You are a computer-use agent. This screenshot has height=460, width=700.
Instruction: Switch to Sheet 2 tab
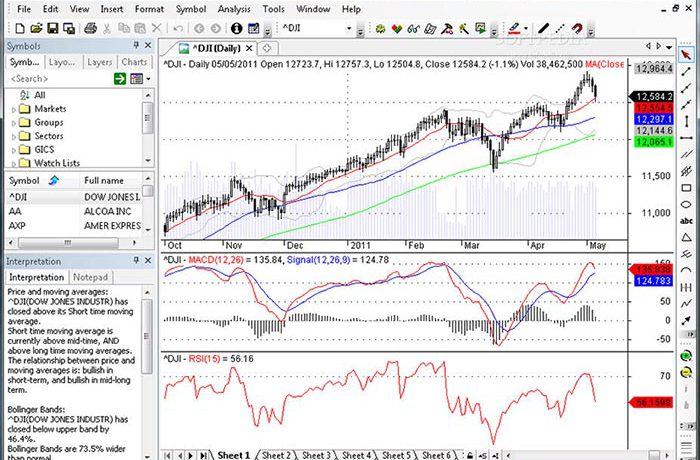pos(276,455)
